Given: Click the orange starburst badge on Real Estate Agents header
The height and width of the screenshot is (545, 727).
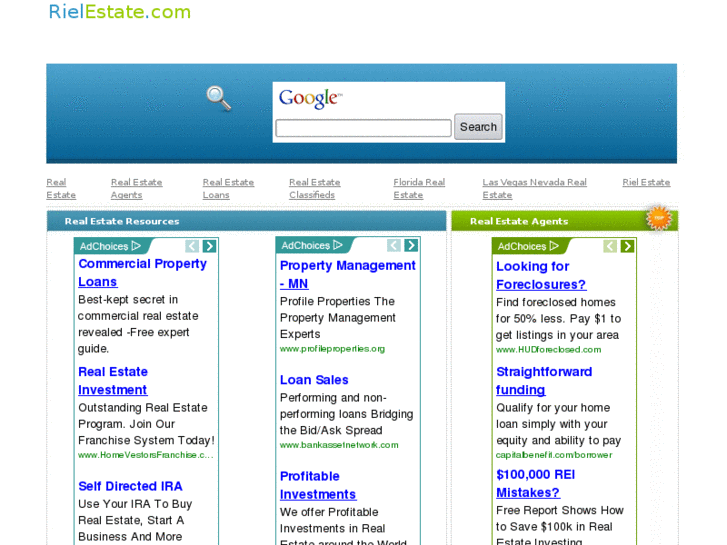Looking at the screenshot, I should point(658,218).
